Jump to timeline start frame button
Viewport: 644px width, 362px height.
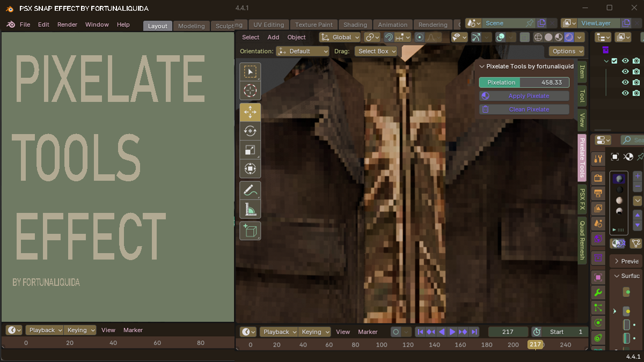421,332
